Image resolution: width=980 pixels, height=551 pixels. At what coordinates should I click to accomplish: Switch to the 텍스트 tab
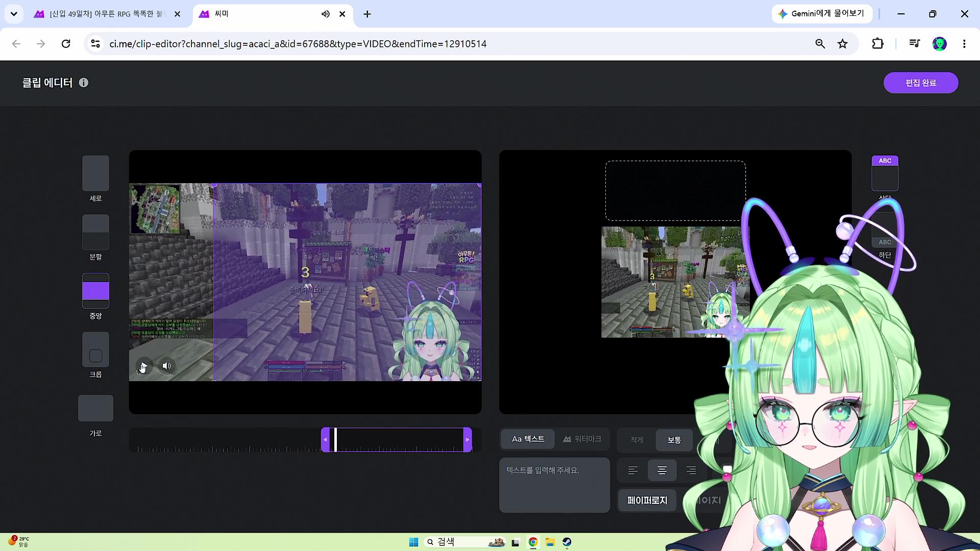(528, 439)
